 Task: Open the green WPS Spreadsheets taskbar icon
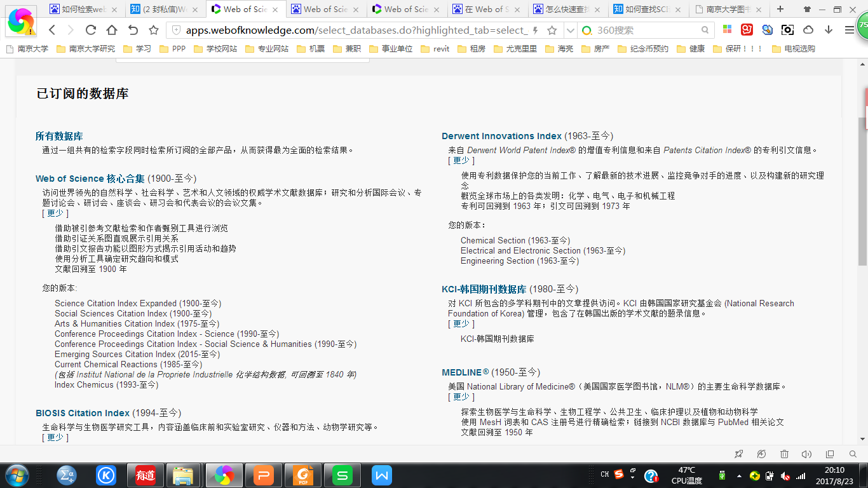[342, 475]
